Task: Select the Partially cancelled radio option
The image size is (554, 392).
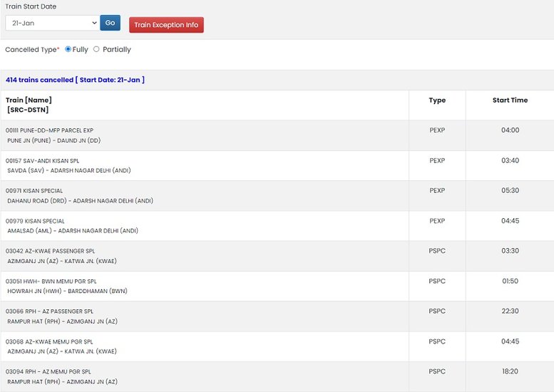Action: click(x=96, y=49)
